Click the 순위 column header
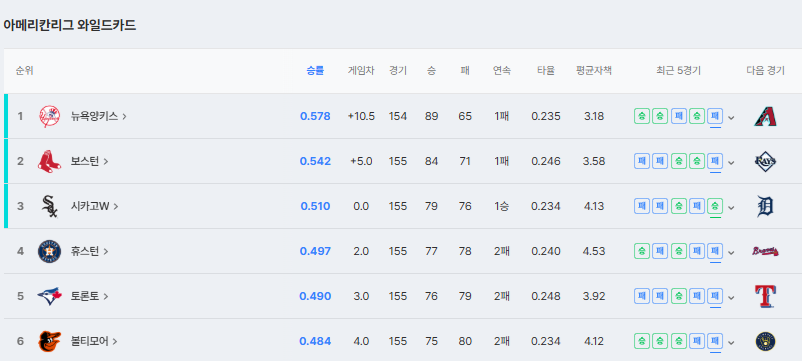Viewport: 802px width, 361px height. click(x=25, y=71)
